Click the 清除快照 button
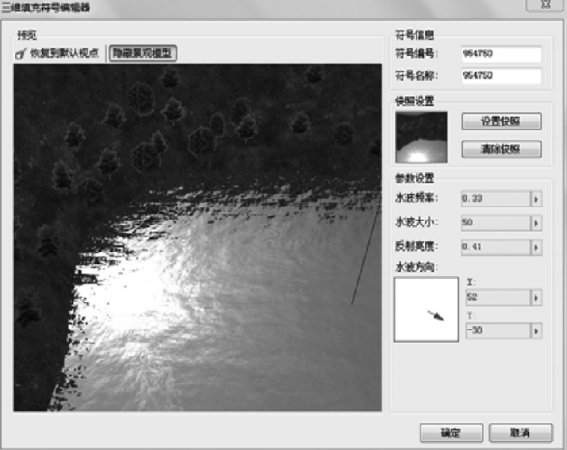The image size is (567, 450). 501,149
